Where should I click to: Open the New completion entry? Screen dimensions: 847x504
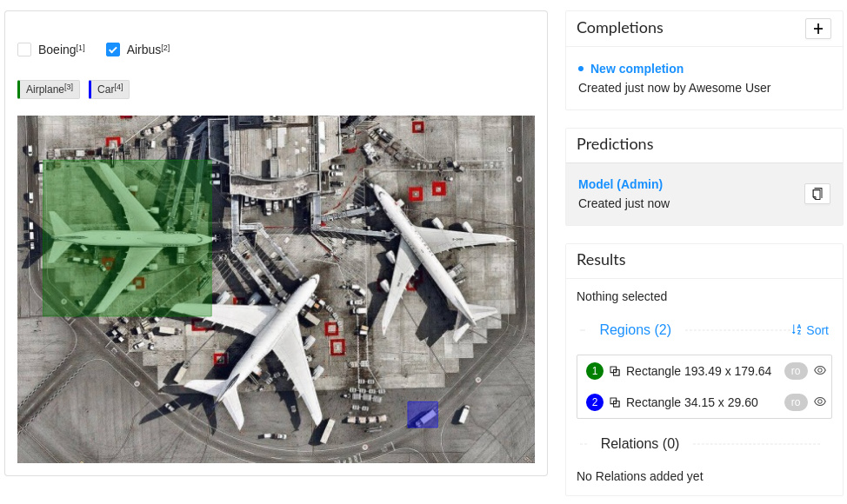point(637,69)
